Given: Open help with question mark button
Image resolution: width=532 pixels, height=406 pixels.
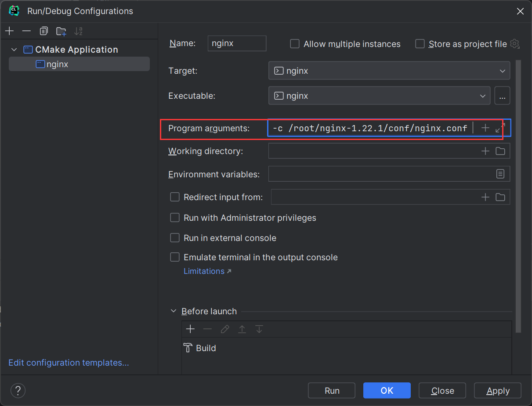Looking at the screenshot, I should coord(18,391).
